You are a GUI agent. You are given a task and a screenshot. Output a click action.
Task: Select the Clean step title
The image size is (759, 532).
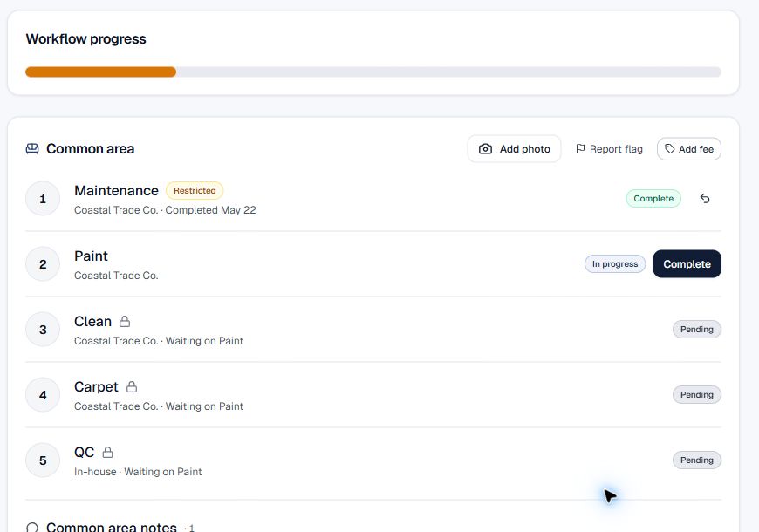point(93,322)
